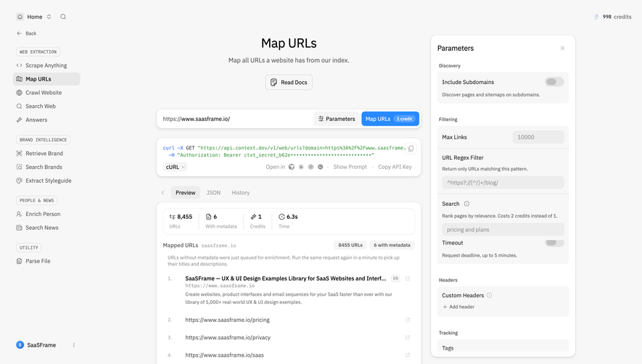
Task: Open Crawl Website in the sidebar
Action: (46, 93)
